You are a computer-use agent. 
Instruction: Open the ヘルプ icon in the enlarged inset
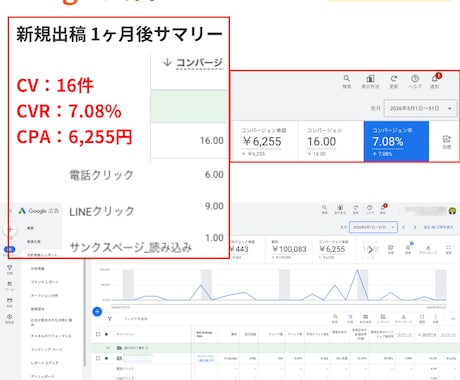[415, 79]
